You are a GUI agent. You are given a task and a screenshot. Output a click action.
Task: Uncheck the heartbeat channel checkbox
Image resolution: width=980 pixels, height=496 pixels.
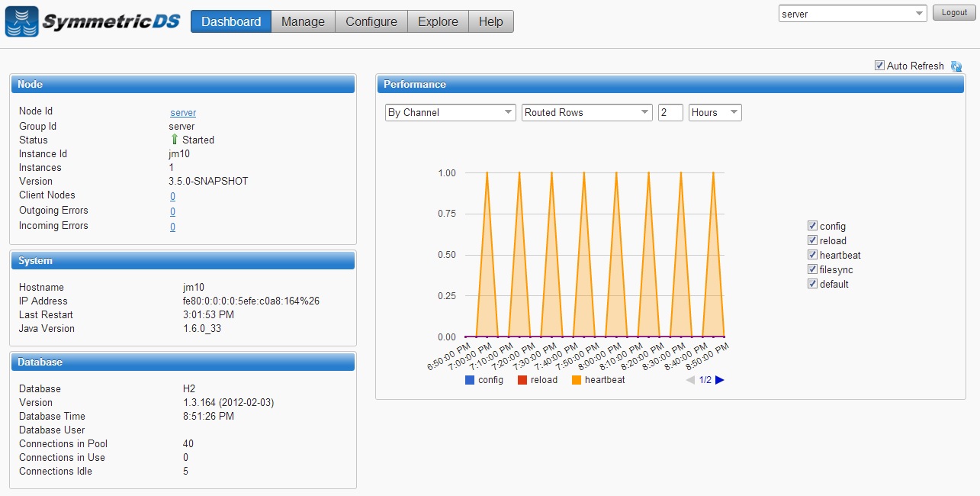[812, 255]
